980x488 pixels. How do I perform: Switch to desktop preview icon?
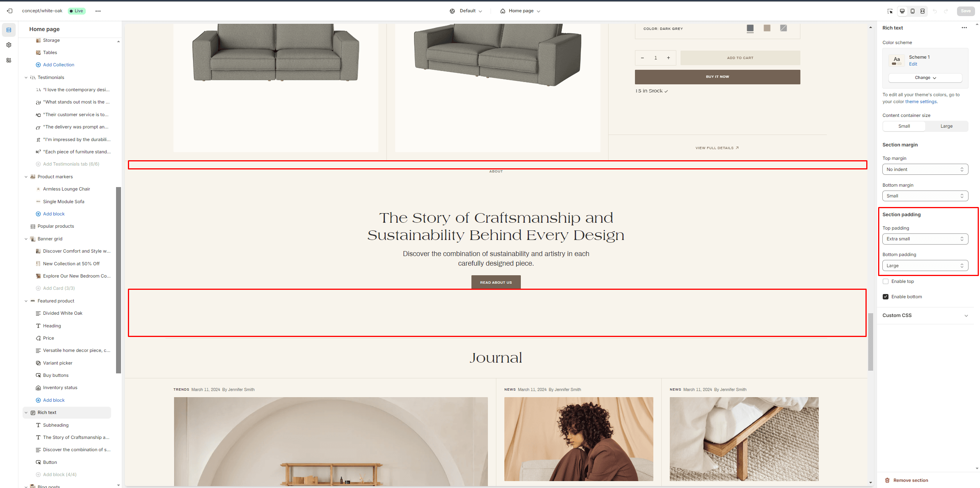pyautogui.click(x=902, y=11)
